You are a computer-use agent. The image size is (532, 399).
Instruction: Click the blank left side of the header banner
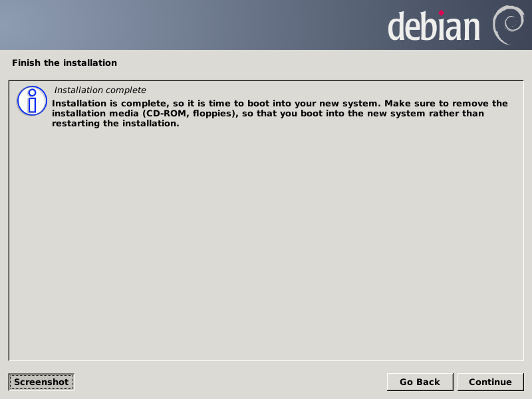(136, 25)
